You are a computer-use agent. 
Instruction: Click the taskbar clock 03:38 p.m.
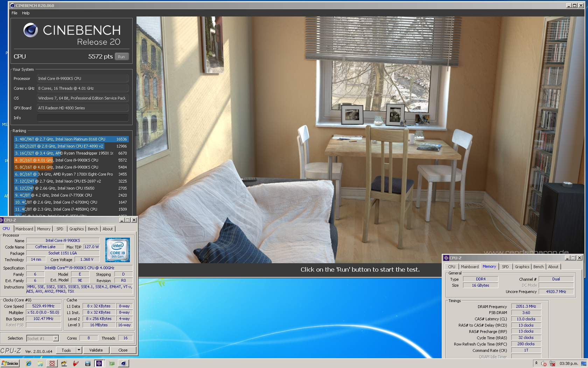tap(568, 363)
